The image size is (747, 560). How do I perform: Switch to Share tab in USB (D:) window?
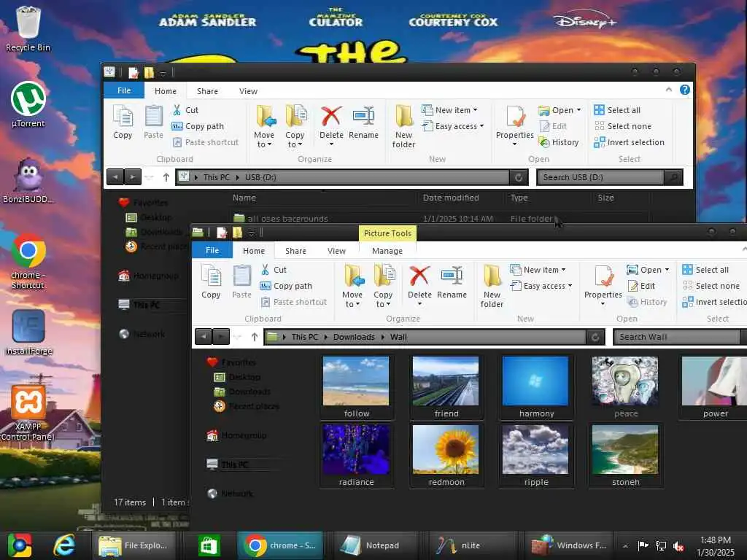pos(207,91)
